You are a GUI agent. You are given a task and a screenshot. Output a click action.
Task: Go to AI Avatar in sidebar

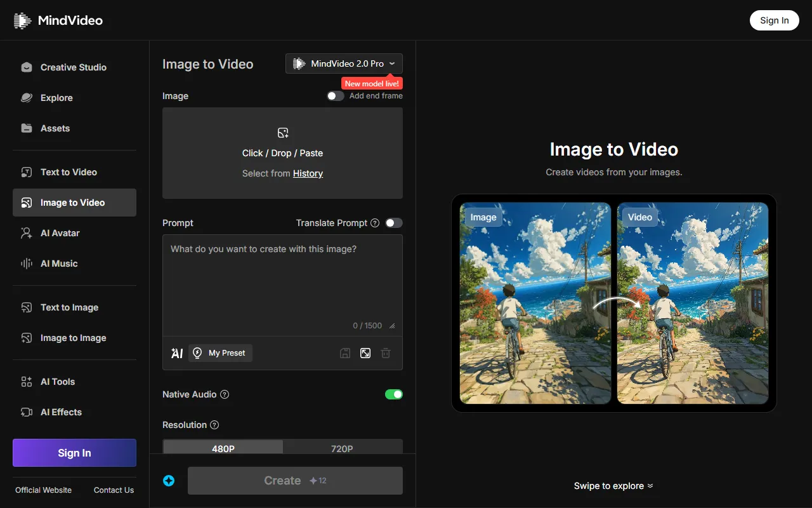point(60,233)
